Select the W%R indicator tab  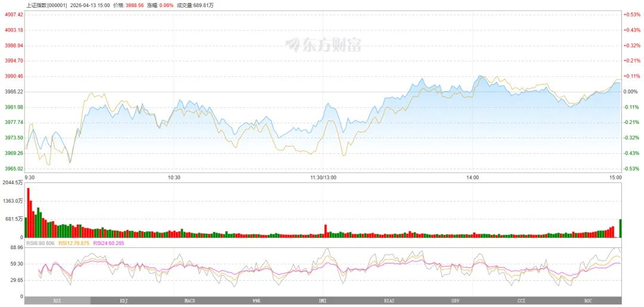256,301
